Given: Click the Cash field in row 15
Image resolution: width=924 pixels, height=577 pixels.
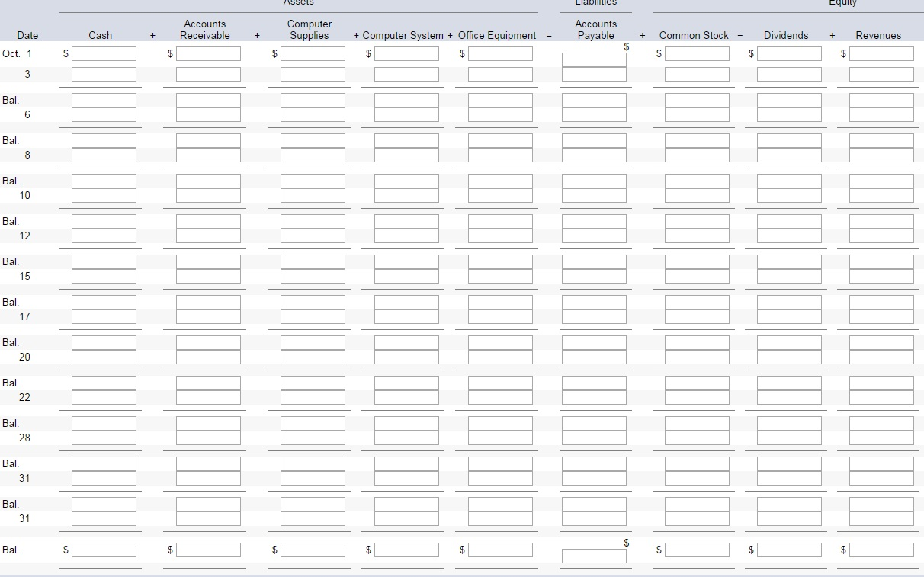Looking at the screenshot, I should pos(104,276).
